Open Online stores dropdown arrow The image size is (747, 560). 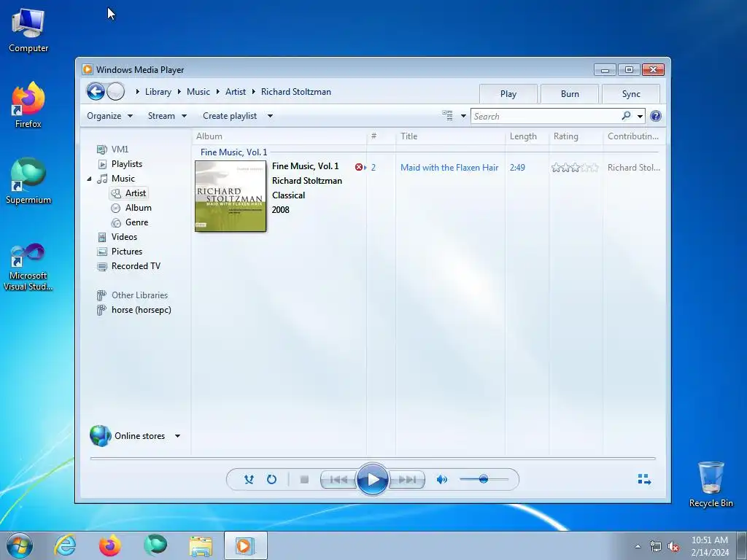177,436
